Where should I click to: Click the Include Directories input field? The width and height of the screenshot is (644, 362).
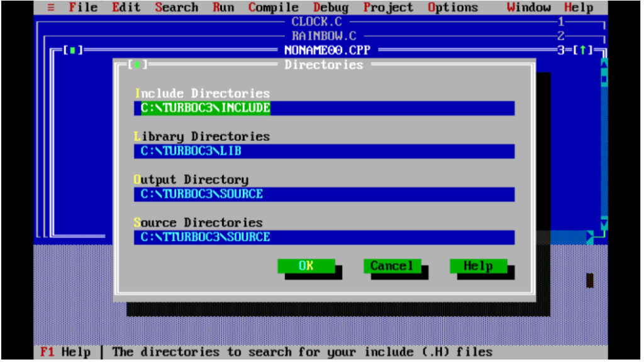coord(327,108)
